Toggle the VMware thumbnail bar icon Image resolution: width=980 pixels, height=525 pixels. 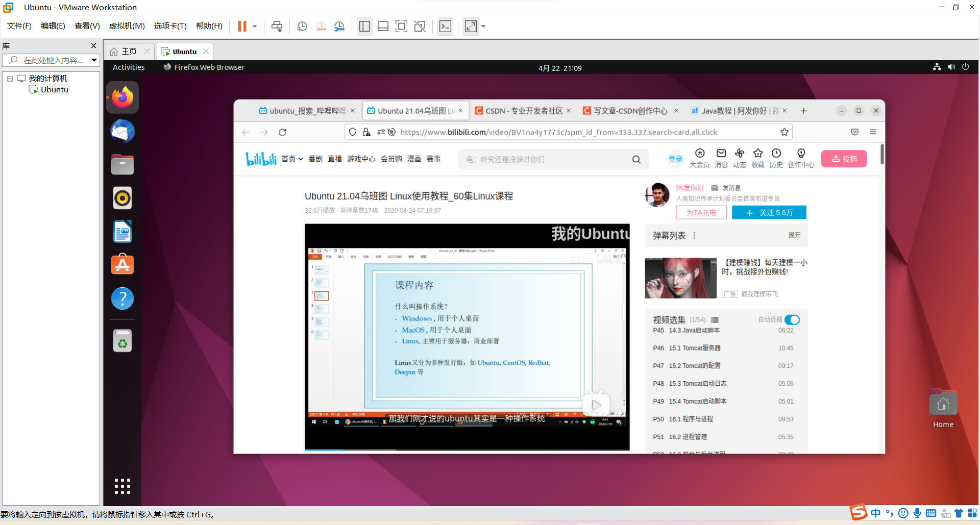coord(383,26)
